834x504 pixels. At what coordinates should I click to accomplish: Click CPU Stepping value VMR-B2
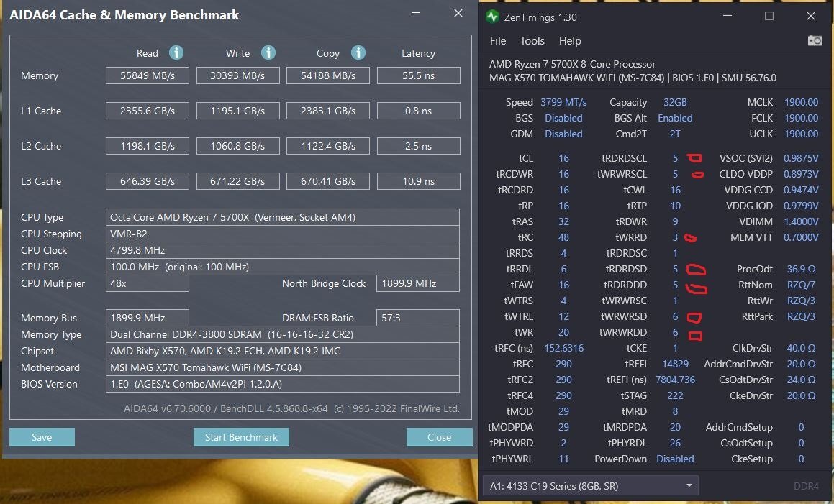[282, 234]
